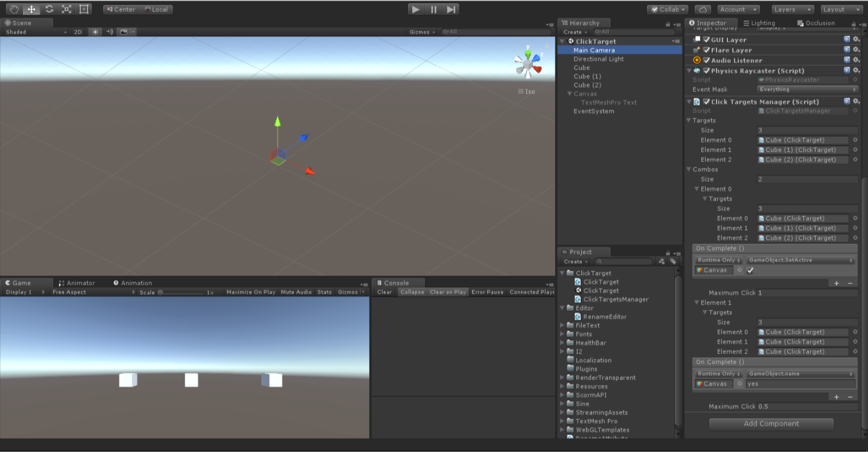Open the Event Mask Everything dropdown
This screenshot has width=868, height=452.
click(x=808, y=89)
